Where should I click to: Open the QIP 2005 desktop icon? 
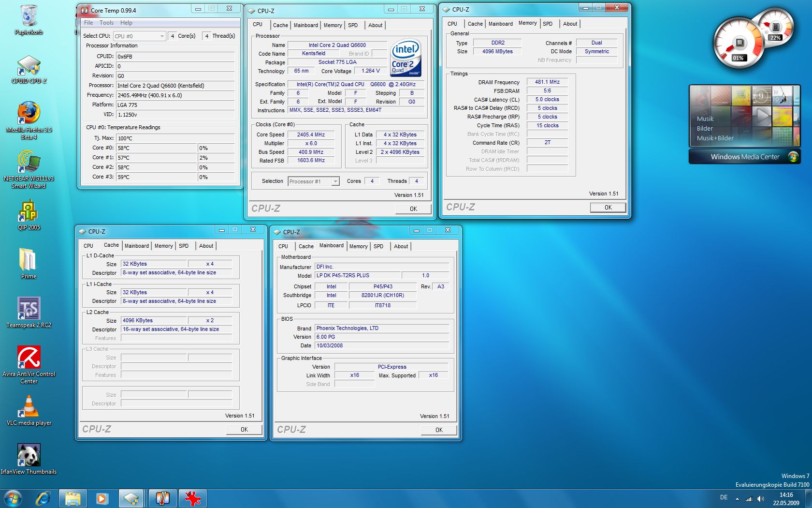(29, 212)
